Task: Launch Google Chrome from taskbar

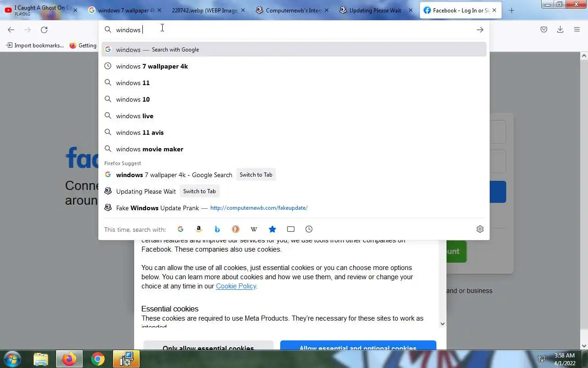Action: pos(97,359)
